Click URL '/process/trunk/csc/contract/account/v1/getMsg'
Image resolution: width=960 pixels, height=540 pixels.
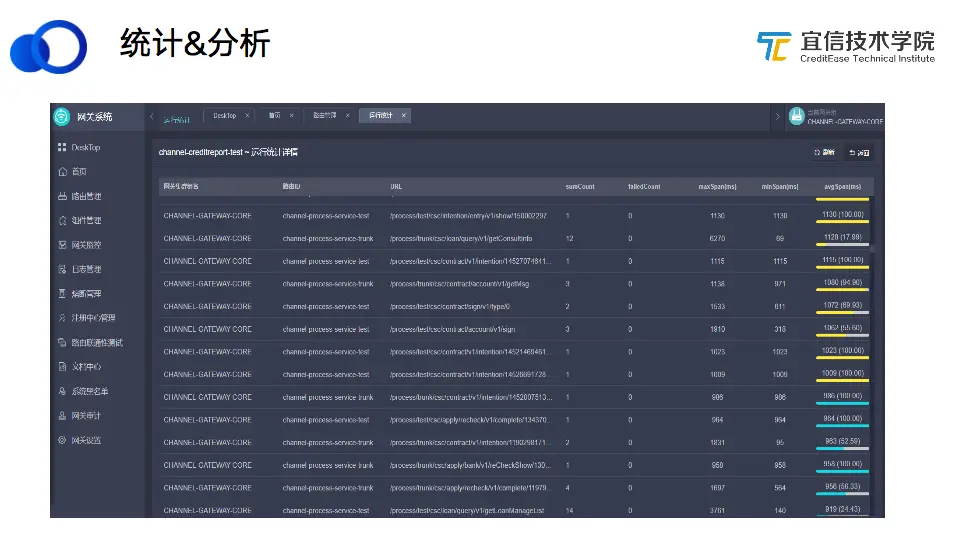[x=459, y=284]
